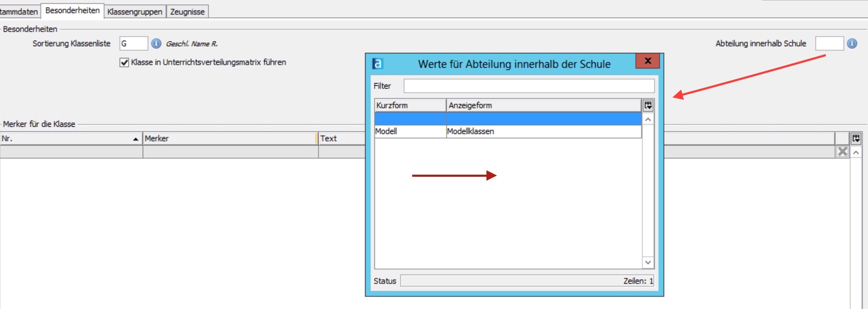Viewport: 868px width, 309px height.
Task: Close the Werte für Abteilung dialog
Action: (x=648, y=61)
